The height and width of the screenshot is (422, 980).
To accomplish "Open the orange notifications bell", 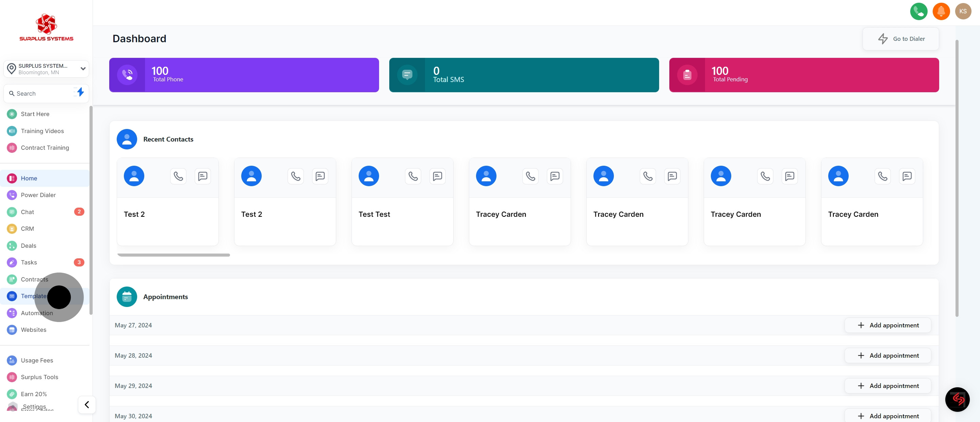I will (941, 12).
